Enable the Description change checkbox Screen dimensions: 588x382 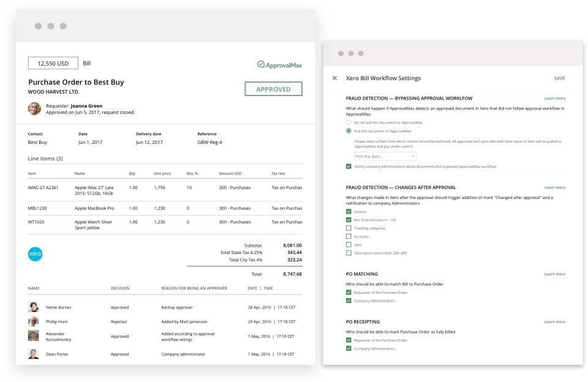click(x=349, y=253)
